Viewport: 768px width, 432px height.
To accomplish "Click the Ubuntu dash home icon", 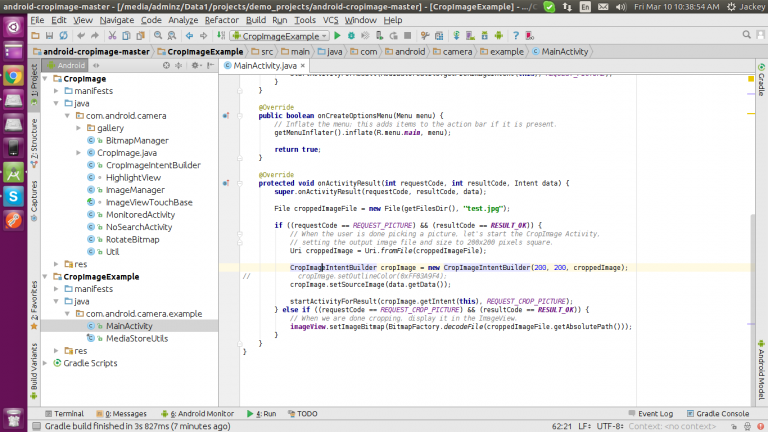I will 13,28.
